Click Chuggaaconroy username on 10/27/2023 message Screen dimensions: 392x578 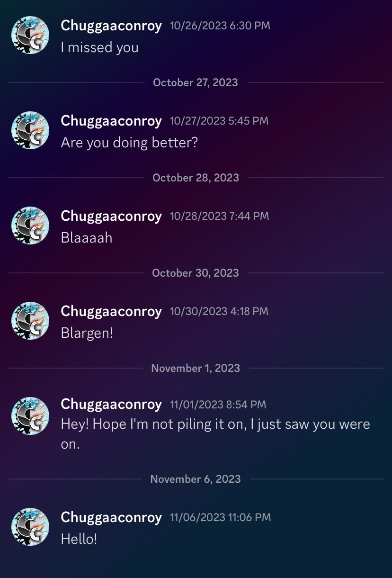(x=111, y=121)
